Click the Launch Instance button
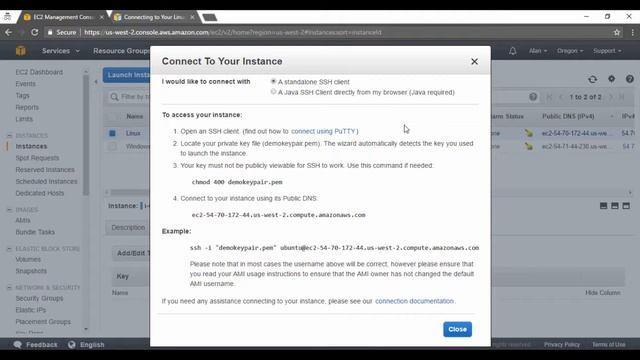The height and width of the screenshot is (360, 640). point(127,75)
